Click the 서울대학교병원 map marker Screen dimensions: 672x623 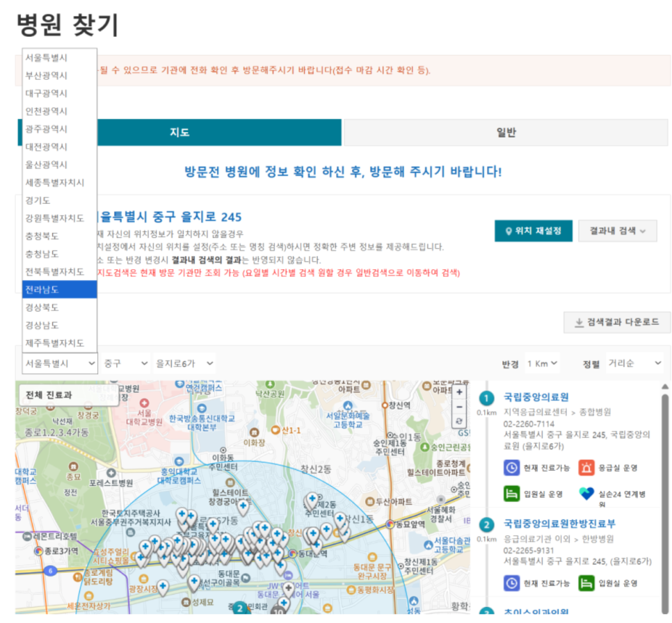(145, 403)
